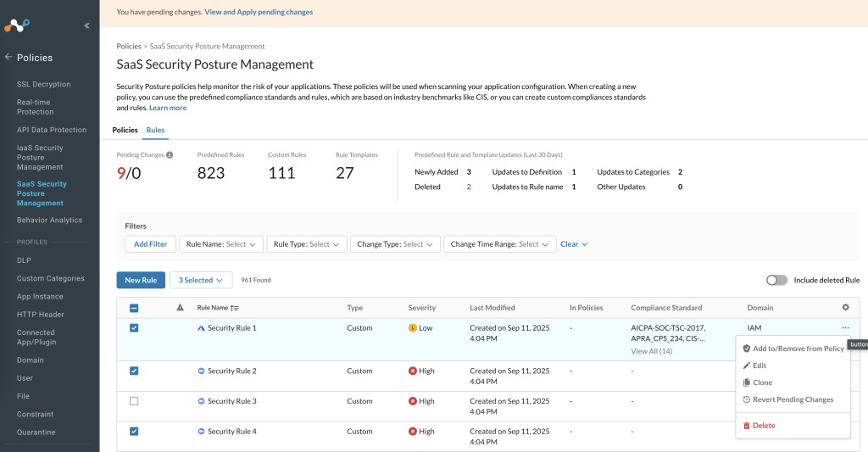Open three-dot menu for Security Rule 1
The width and height of the screenshot is (868, 452).
845,328
